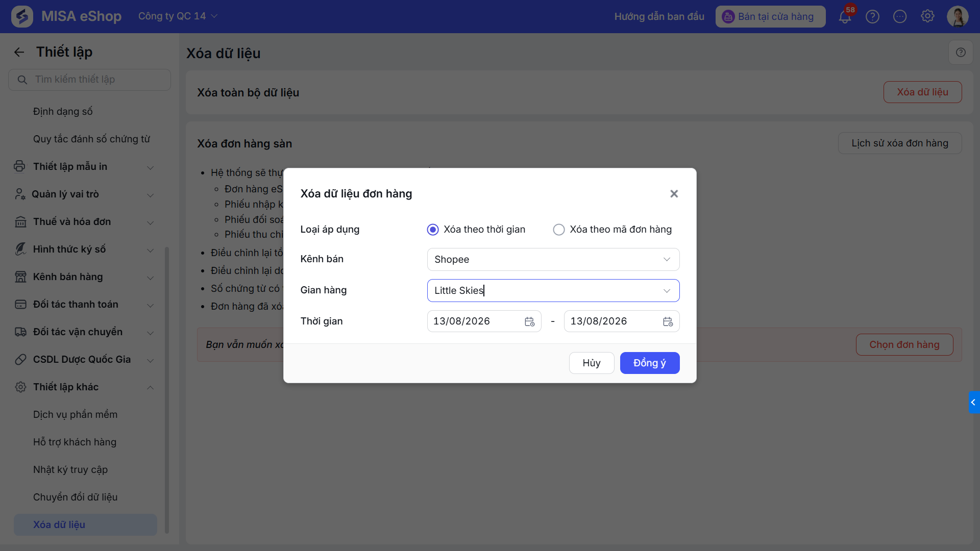980x551 pixels.
Task: Cancel the dialog with Hủy button
Action: click(592, 363)
